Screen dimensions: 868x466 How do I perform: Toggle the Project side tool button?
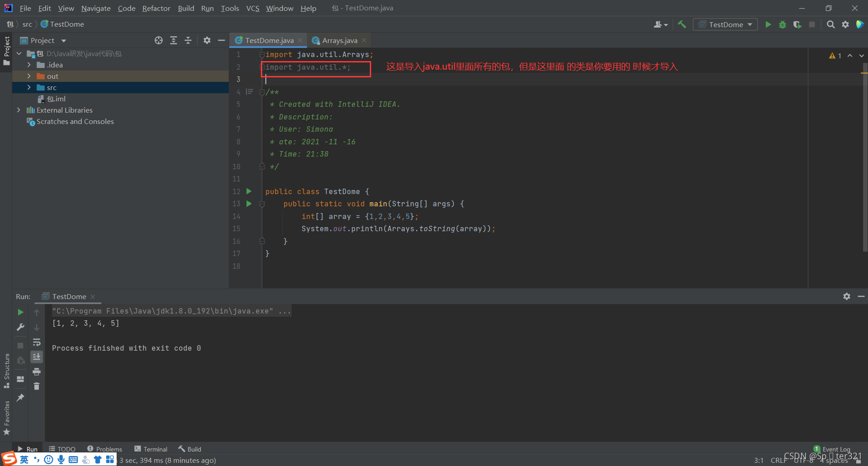pyautogui.click(x=6, y=50)
